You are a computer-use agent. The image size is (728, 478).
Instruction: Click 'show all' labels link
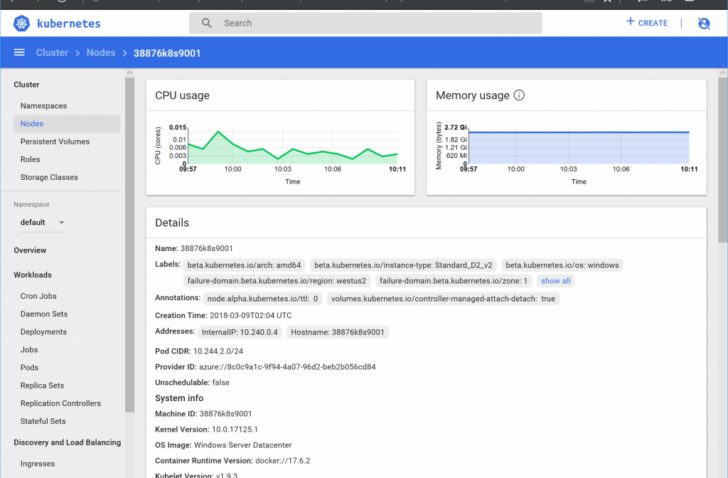pos(555,281)
